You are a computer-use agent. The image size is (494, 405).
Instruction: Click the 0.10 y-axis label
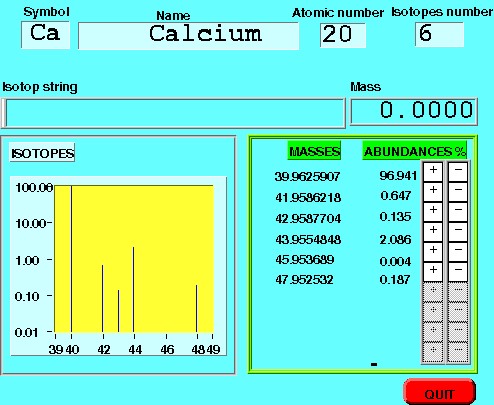pos(27,296)
